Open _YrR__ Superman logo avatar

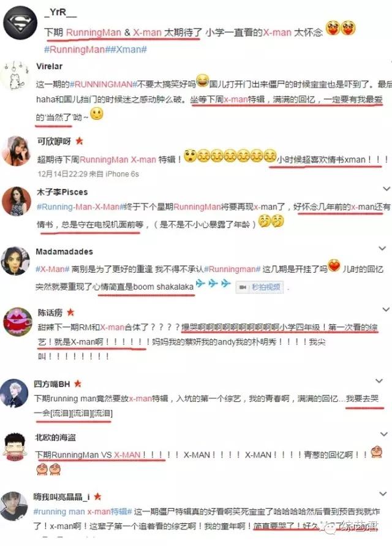pyautogui.click(x=20, y=23)
